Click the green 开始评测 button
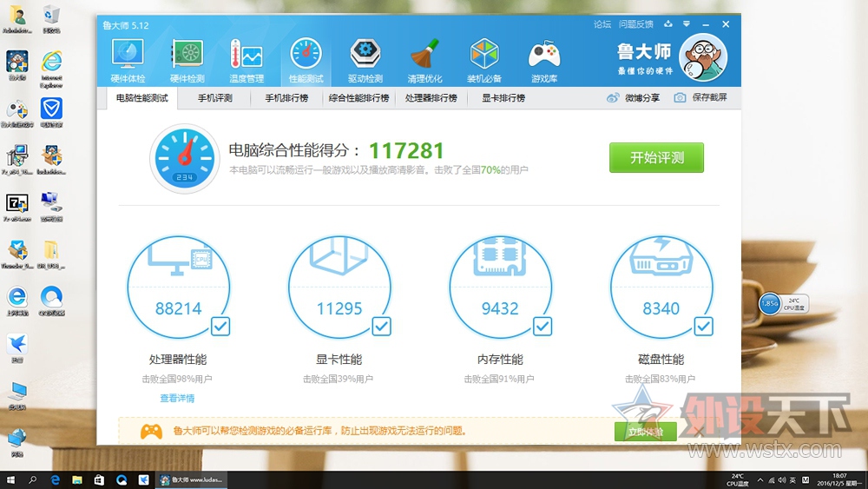This screenshot has width=868, height=489. (x=656, y=158)
